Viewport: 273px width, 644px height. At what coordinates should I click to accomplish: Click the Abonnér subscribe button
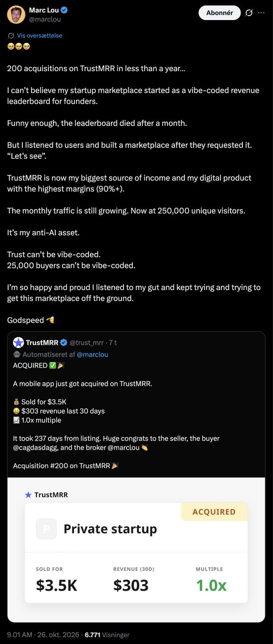pyautogui.click(x=220, y=13)
